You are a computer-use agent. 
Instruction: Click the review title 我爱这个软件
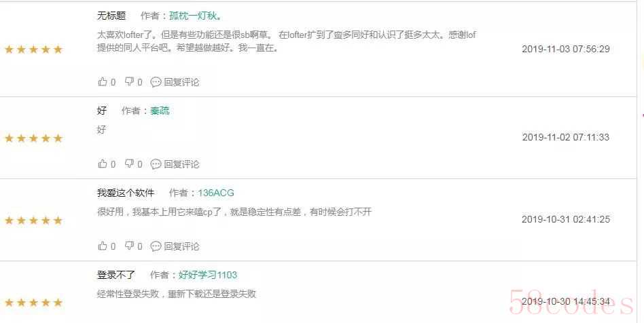click(x=126, y=193)
